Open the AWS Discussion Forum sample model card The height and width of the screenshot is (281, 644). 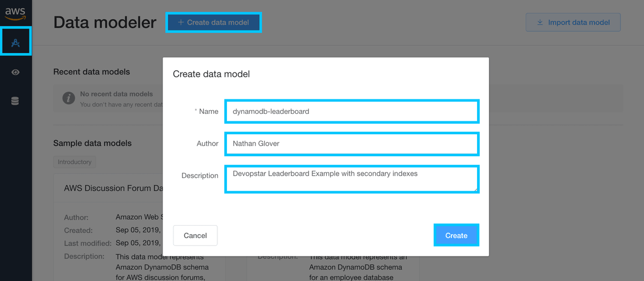(107, 189)
